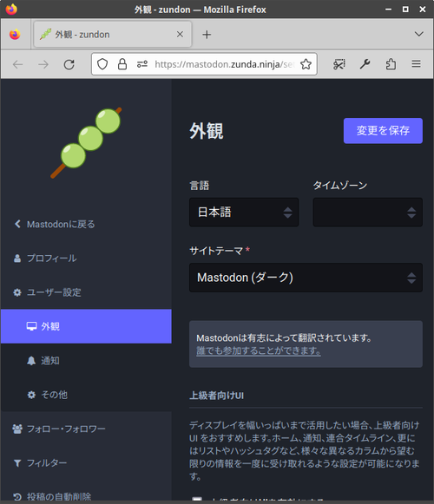Viewport: 434px width, 504px height.
Task: Click the gear icon beside その他
Action: tap(31, 395)
